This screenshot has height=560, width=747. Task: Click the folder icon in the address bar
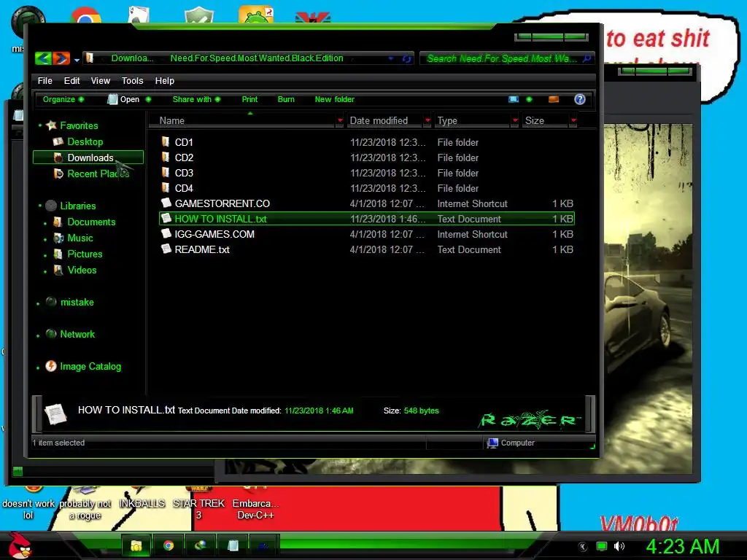coord(90,58)
